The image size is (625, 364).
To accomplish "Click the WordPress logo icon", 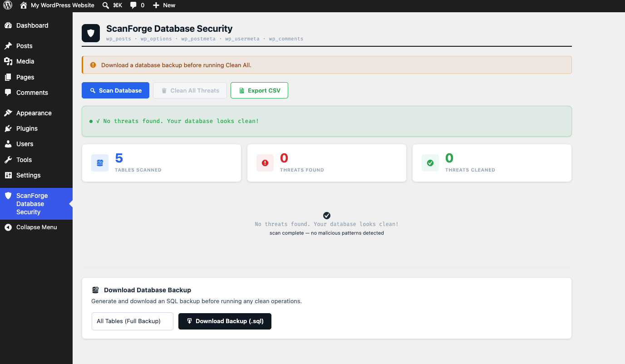I will [8, 5].
